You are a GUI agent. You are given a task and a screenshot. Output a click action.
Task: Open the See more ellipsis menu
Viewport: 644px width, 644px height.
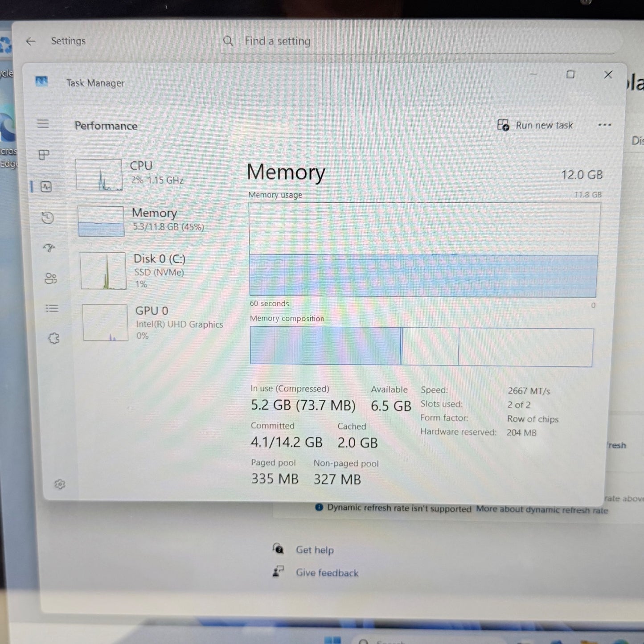[604, 125]
